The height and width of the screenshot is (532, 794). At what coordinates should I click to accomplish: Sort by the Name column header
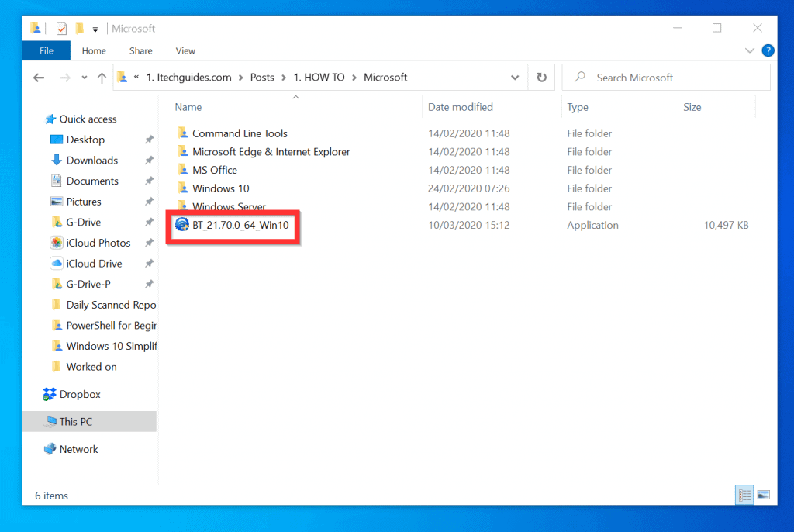pyautogui.click(x=188, y=107)
